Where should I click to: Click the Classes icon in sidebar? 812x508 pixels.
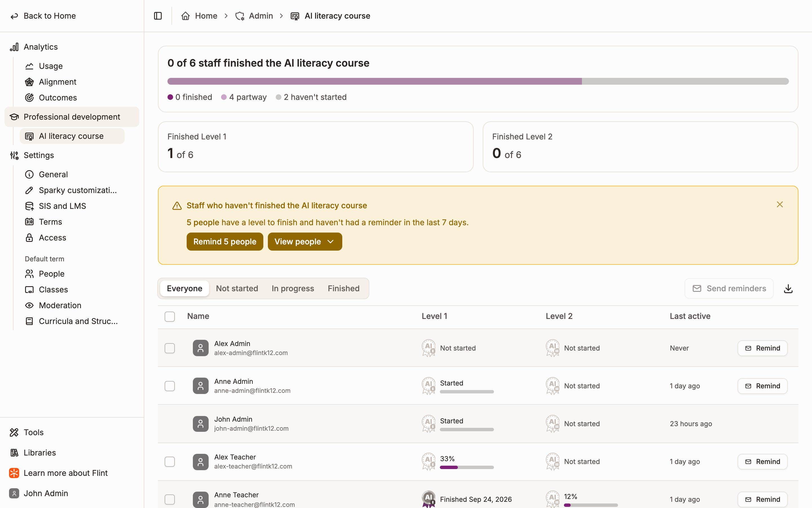click(x=29, y=290)
